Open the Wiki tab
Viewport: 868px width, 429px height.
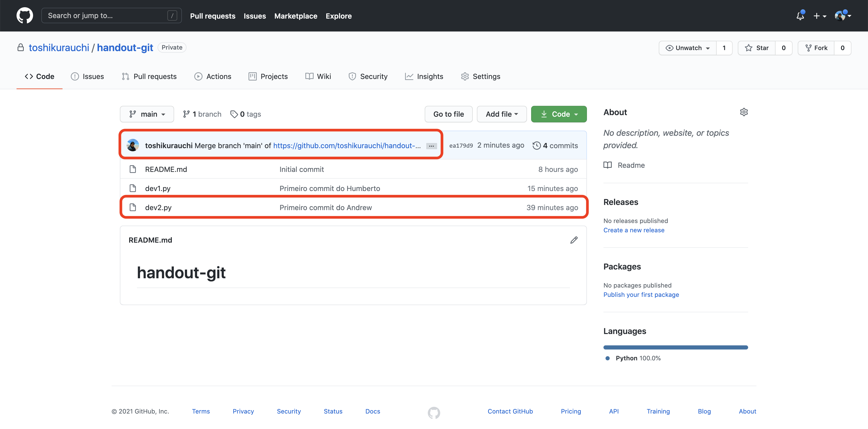[x=318, y=76]
